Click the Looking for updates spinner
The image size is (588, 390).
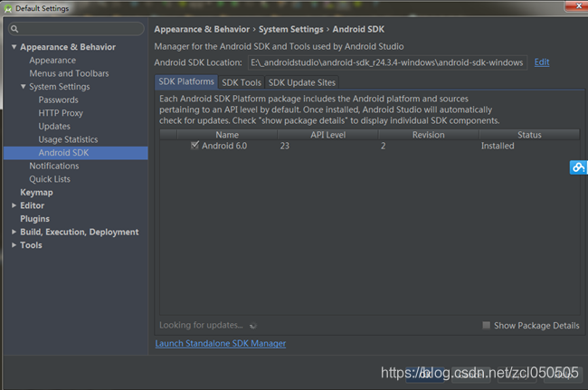click(253, 326)
